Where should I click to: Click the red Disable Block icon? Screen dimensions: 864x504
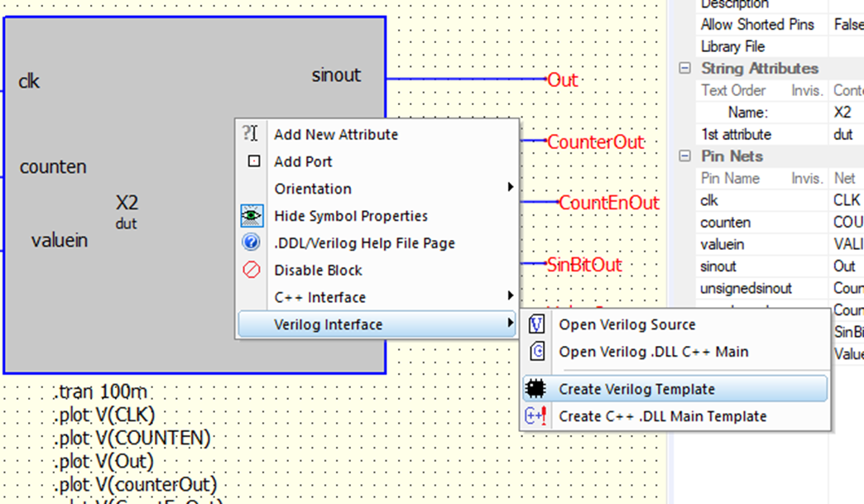coord(252,270)
